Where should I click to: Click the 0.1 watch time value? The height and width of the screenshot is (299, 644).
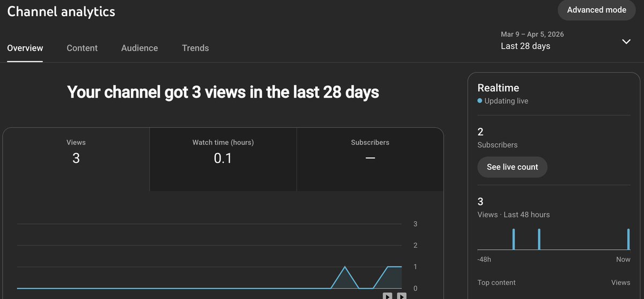pos(223,158)
